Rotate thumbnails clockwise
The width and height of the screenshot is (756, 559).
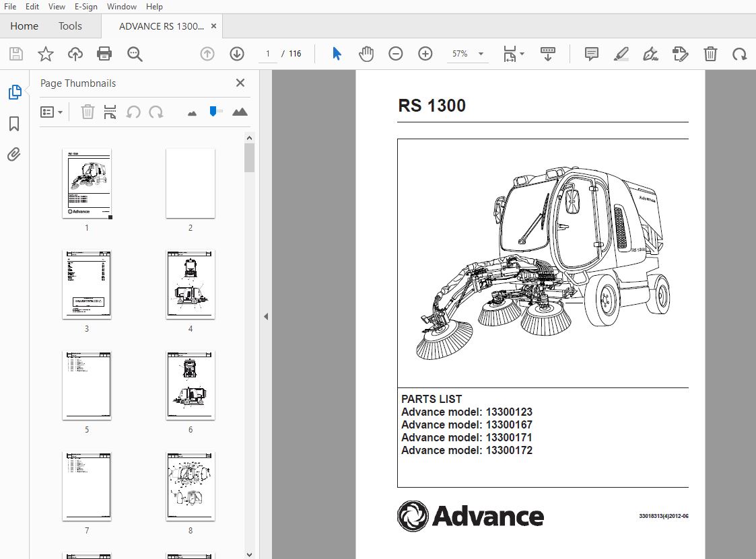click(156, 112)
